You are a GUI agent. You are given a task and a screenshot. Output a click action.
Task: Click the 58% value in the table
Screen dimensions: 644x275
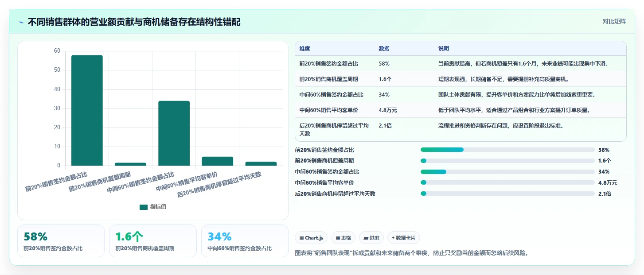point(384,64)
